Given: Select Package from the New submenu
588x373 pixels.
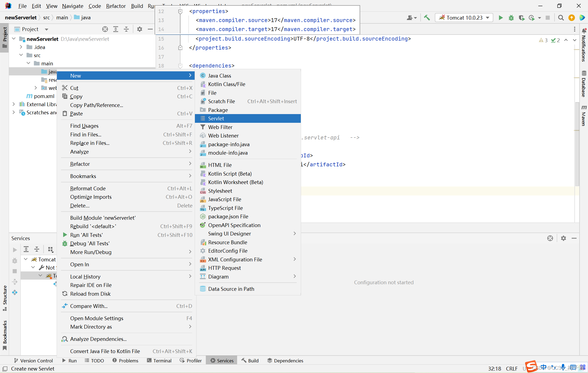Looking at the screenshot, I should pyautogui.click(x=248, y=110).
